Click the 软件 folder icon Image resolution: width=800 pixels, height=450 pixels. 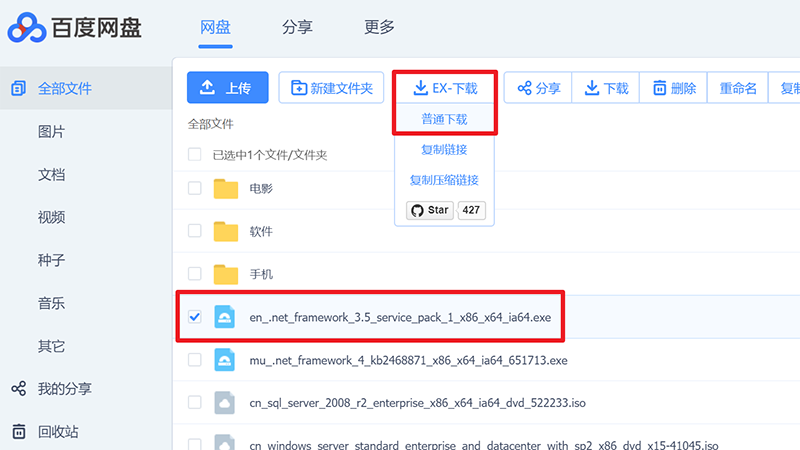pyautogui.click(x=226, y=231)
